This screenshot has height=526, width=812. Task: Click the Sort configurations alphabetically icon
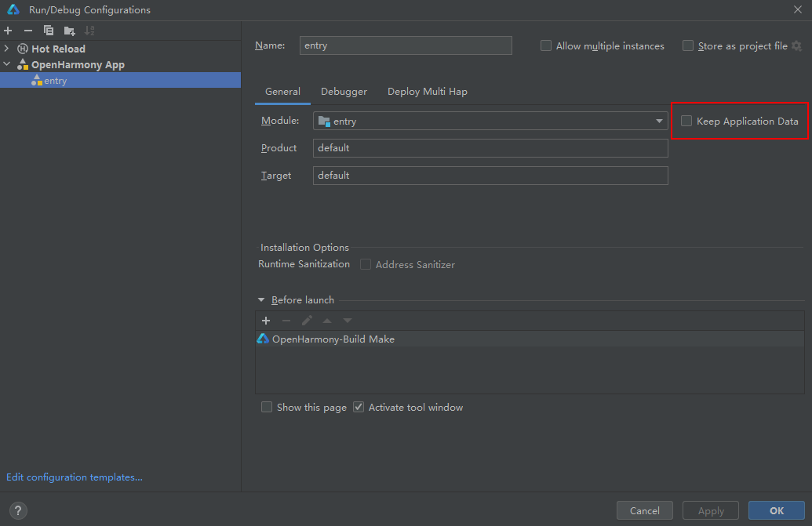click(89, 31)
